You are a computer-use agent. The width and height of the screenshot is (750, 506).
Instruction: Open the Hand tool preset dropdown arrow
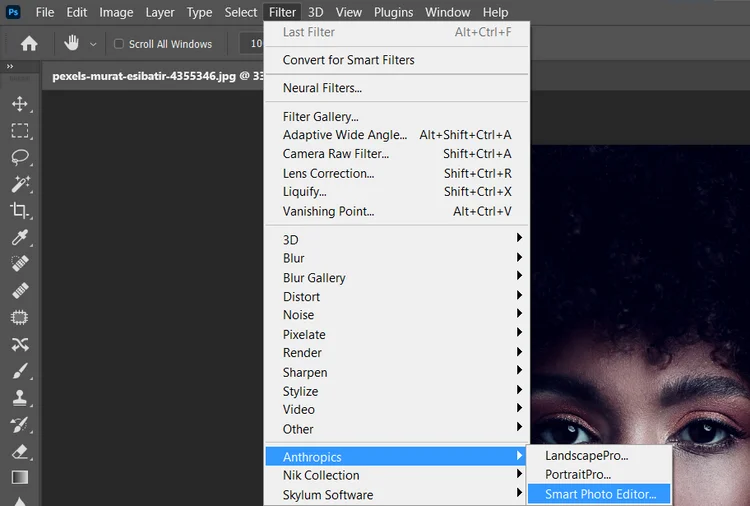point(93,44)
